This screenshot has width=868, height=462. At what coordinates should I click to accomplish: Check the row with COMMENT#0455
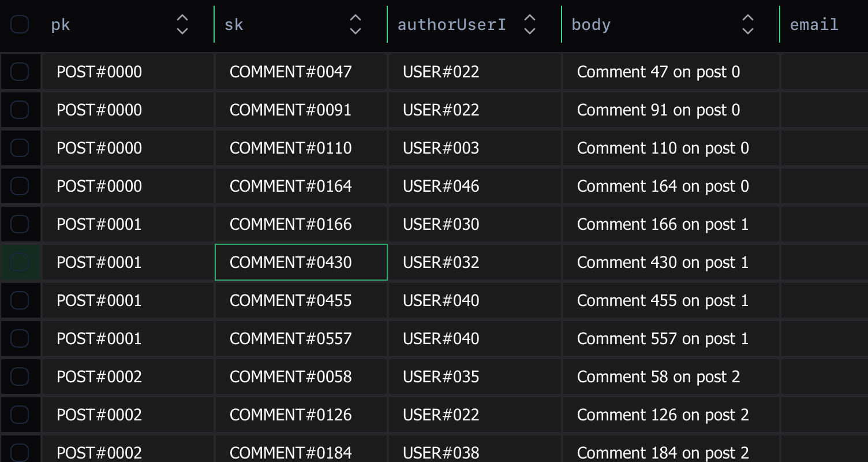pos(20,300)
